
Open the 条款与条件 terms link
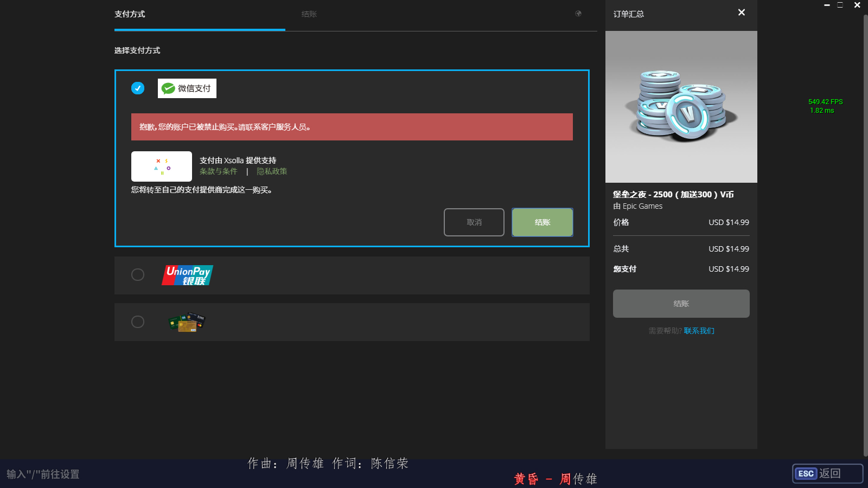(219, 171)
